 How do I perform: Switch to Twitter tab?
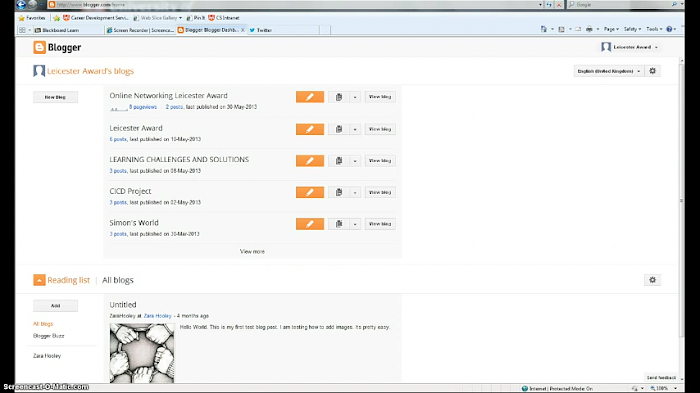(283, 30)
